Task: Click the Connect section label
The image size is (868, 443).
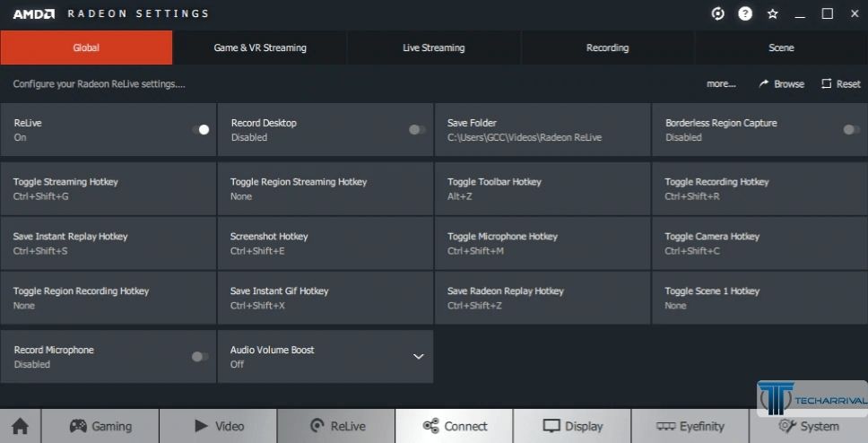Action: pos(465,426)
